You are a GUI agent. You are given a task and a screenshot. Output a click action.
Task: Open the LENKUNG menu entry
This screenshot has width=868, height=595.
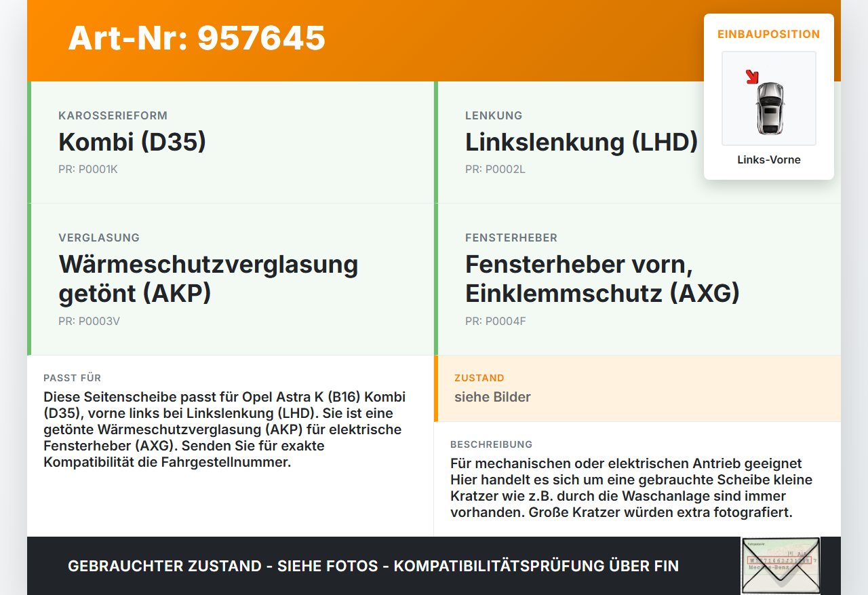(x=493, y=115)
